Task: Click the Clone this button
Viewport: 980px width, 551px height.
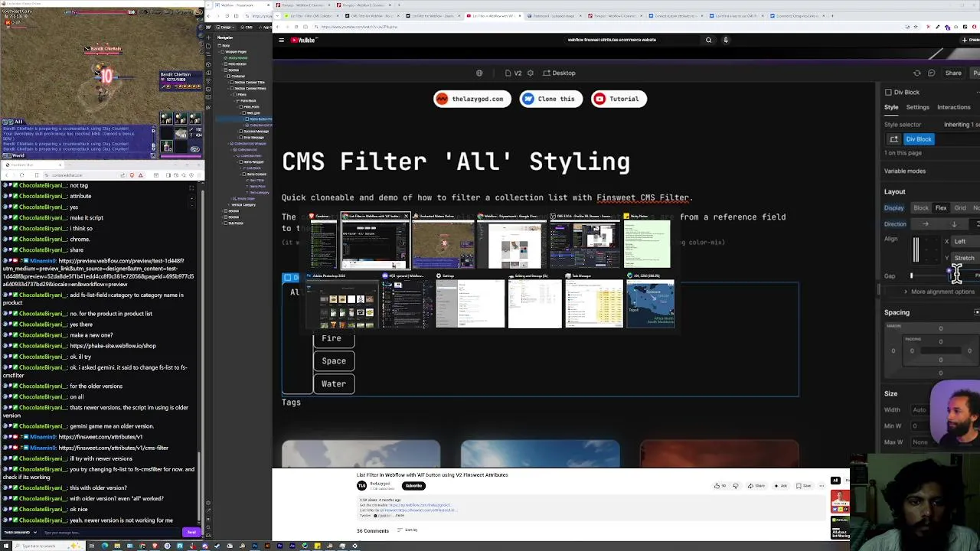Action: click(x=550, y=99)
